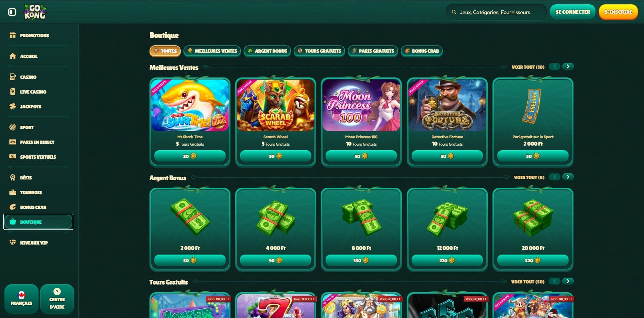Focus the games search field
This screenshot has height=318, width=644.
click(497, 12)
